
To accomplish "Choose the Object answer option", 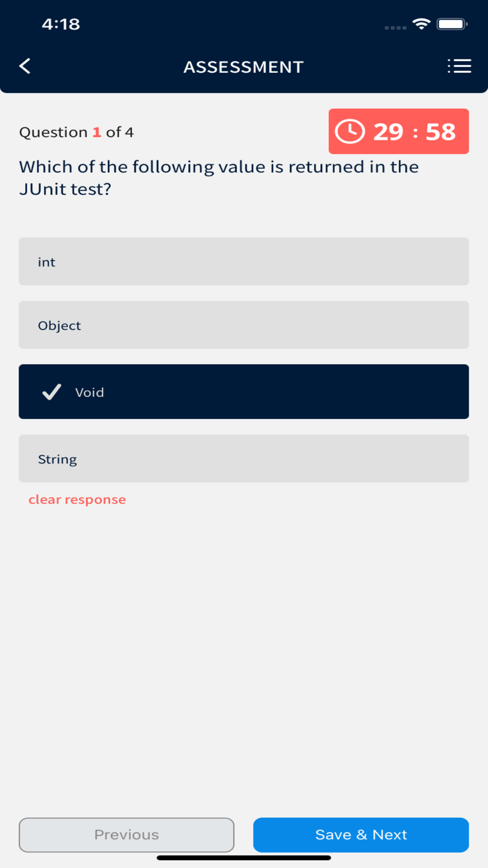I will pos(244,325).
